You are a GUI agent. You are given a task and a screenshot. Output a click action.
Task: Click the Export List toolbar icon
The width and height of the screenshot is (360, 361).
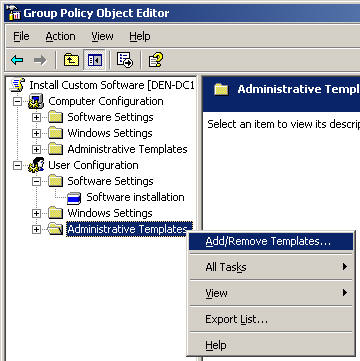click(x=125, y=60)
